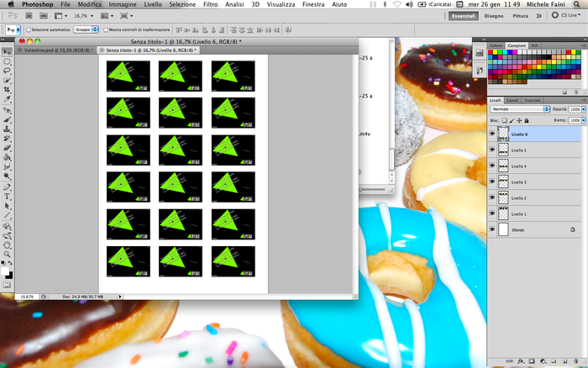
Task: Select the Eraser tool
Action: tap(7, 148)
